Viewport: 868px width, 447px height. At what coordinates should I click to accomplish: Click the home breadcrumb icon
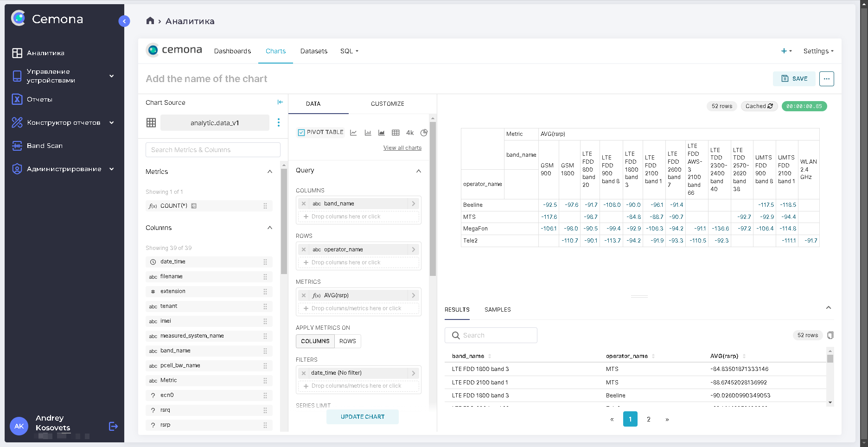[150, 21]
